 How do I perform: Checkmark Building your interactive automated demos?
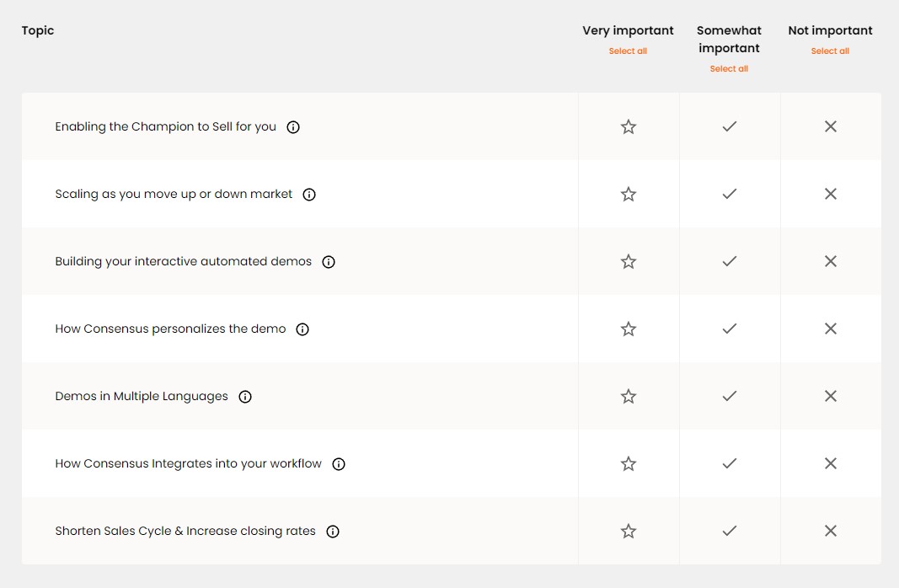pos(730,261)
